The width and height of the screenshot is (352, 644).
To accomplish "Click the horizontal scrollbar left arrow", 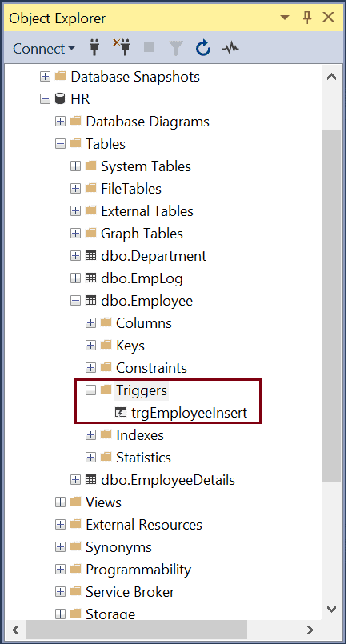I will coord(16,630).
